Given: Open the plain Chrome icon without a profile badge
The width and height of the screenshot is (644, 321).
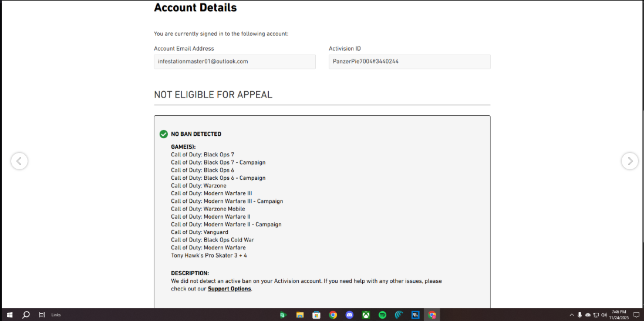Looking at the screenshot, I should coord(333,315).
